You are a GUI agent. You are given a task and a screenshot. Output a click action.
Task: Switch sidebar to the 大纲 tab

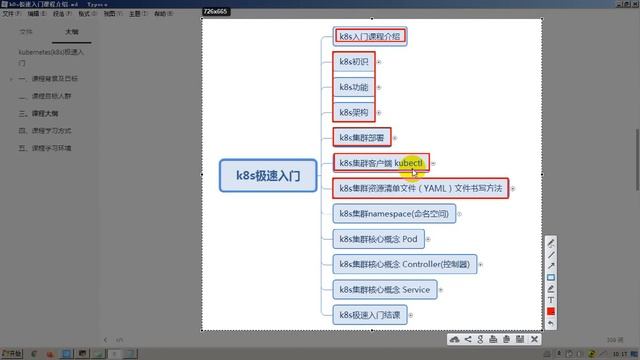[71, 32]
